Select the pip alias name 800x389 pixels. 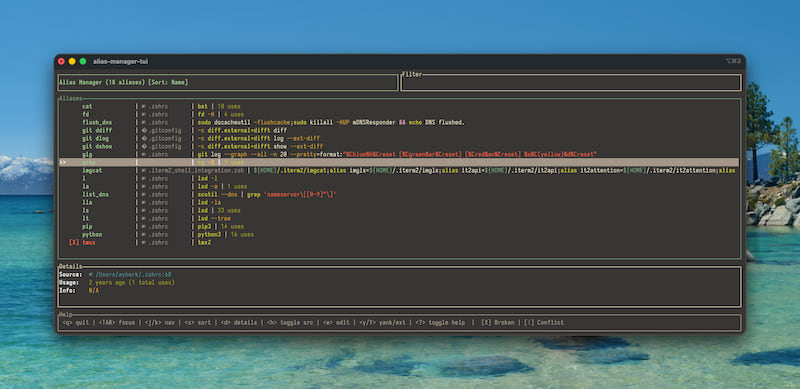point(87,227)
